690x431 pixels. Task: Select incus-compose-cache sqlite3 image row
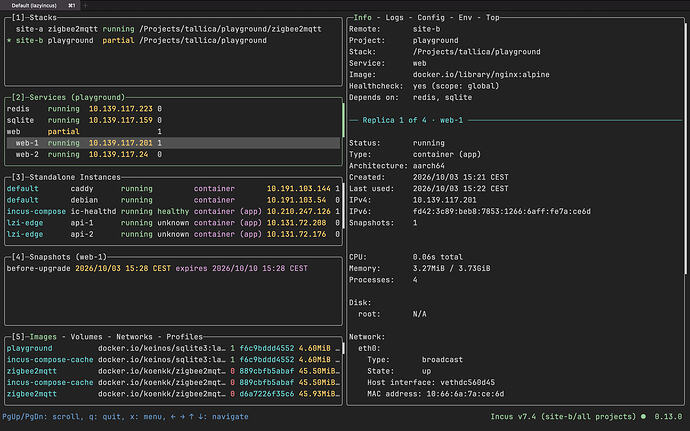tap(173, 360)
